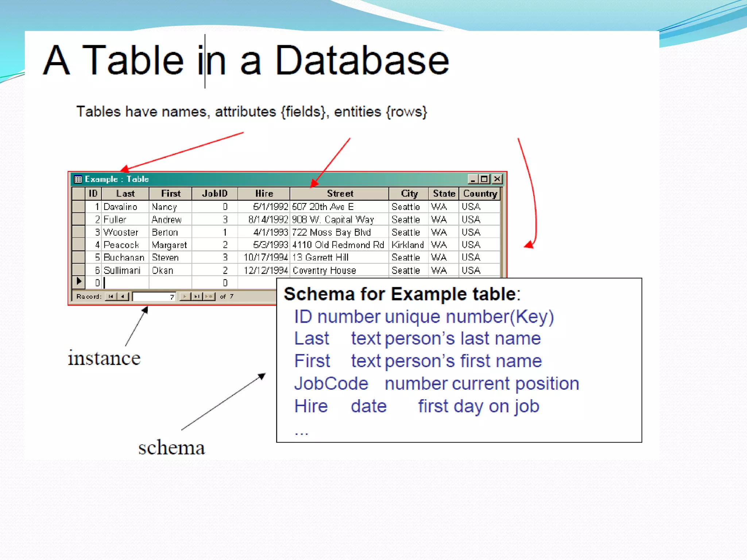Click row selector for Wooster record

pos(78,232)
